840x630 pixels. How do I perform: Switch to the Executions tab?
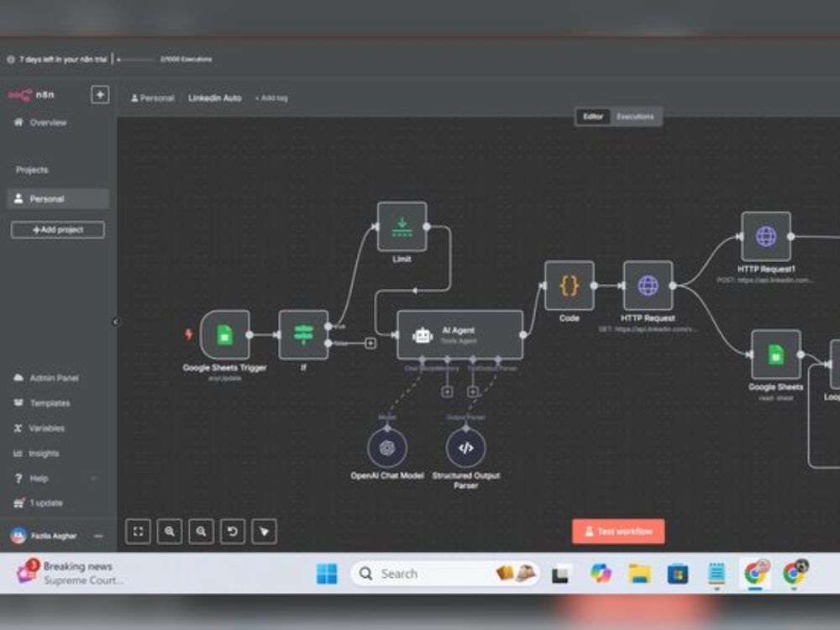[x=635, y=116]
